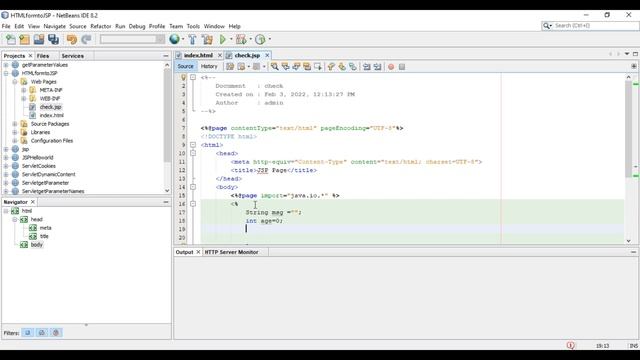Switch to the History view button

[209, 67]
